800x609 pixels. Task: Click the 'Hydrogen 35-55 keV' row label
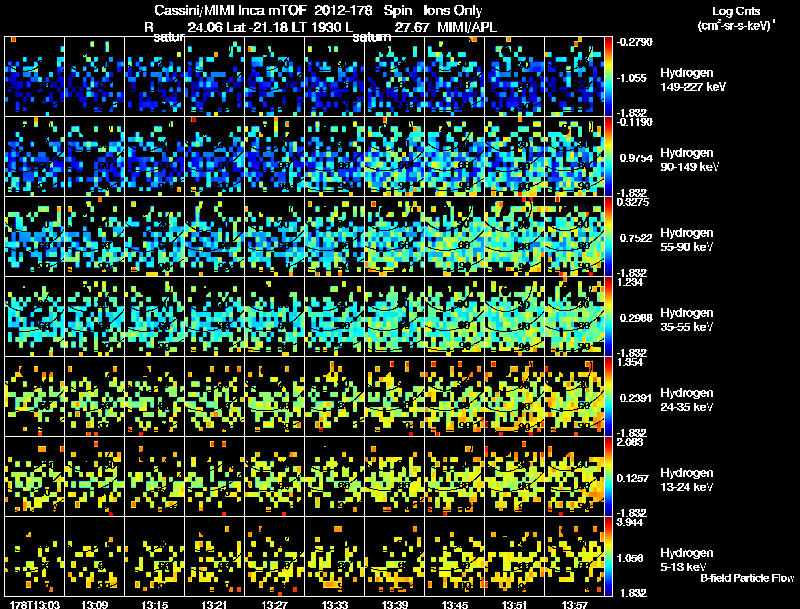[x=687, y=320]
